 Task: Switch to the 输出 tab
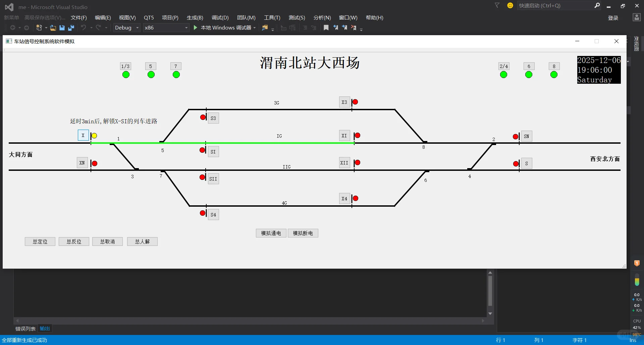(x=45, y=329)
